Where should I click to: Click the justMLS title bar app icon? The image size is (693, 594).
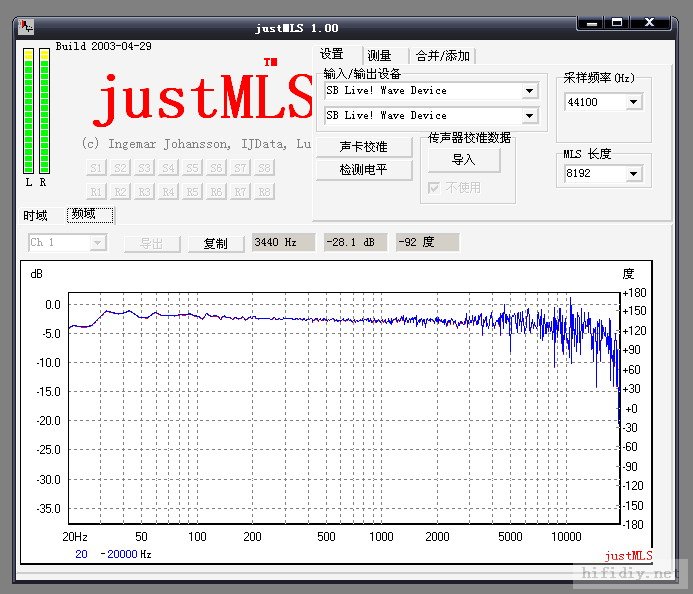point(25,27)
